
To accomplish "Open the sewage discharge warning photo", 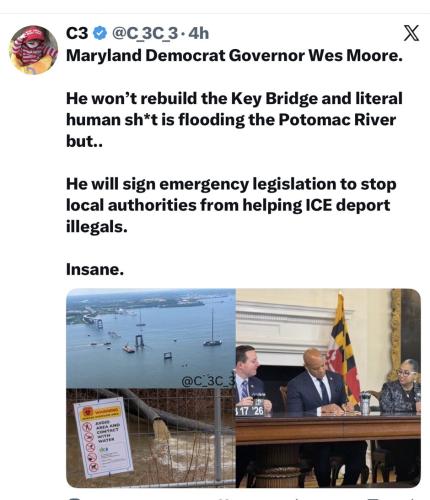I will tap(151, 438).
